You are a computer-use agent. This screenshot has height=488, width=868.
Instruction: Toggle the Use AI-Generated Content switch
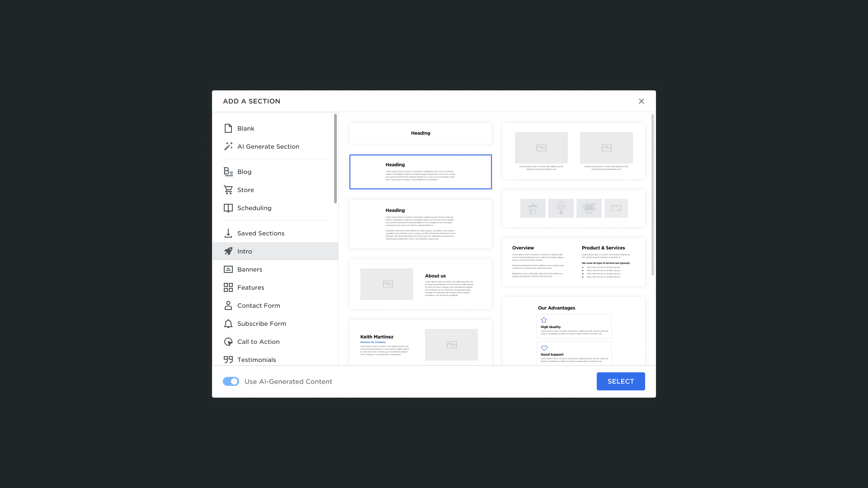click(x=231, y=381)
